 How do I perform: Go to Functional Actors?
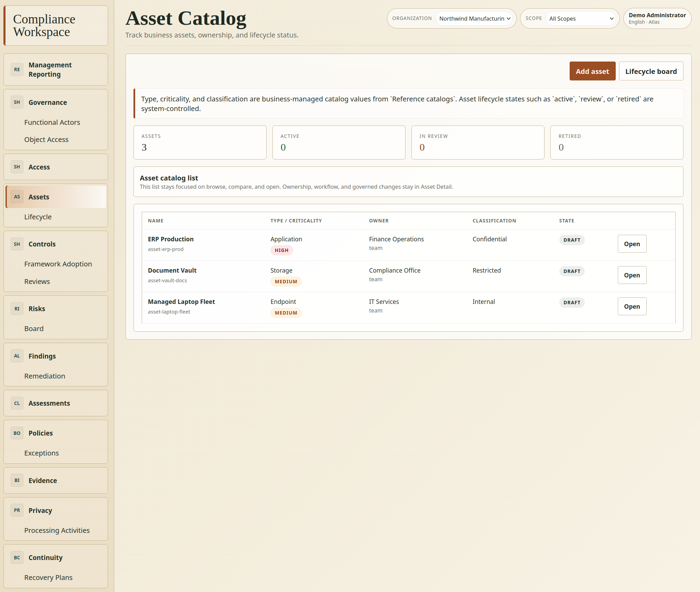pyautogui.click(x=52, y=122)
